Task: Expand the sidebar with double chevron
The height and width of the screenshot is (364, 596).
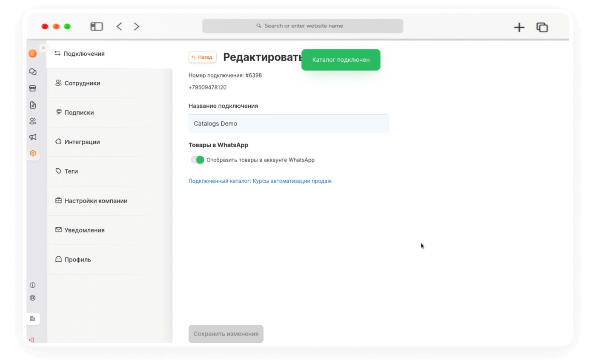Action: pyautogui.click(x=43, y=48)
